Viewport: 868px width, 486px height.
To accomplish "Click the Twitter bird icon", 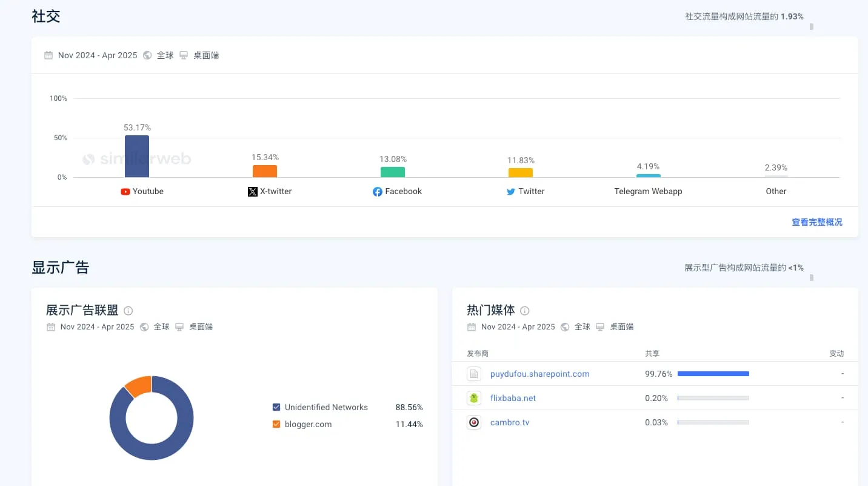I will [x=511, y=192].
